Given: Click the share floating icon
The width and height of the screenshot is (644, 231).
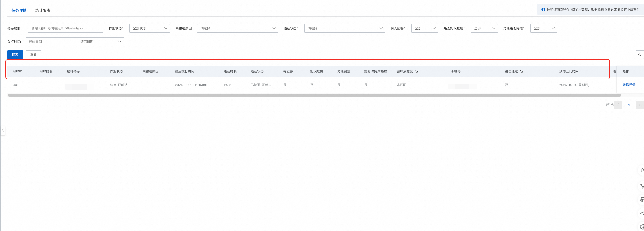Looking at the screenshot, I should click(642, 213).
